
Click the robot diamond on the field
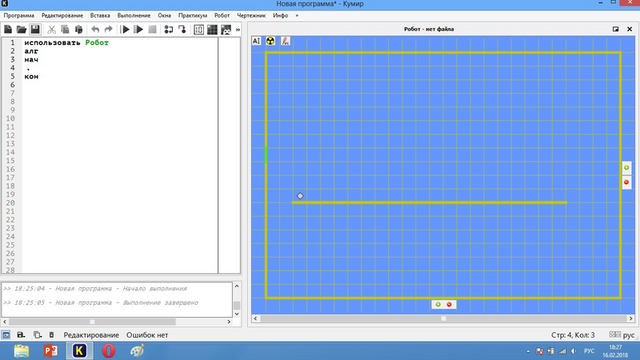(300, 196)
